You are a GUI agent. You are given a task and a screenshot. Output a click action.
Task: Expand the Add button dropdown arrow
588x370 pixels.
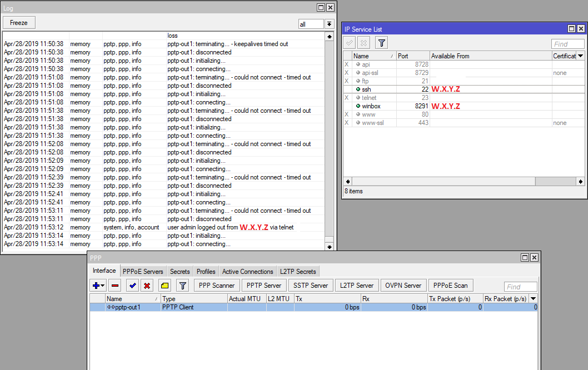101,285
